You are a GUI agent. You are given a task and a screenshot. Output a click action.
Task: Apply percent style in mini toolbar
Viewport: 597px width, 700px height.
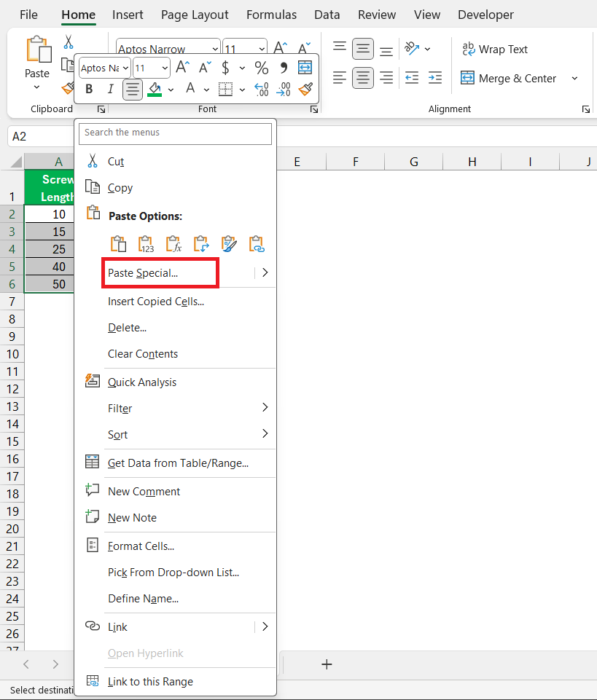click(262, 68)
